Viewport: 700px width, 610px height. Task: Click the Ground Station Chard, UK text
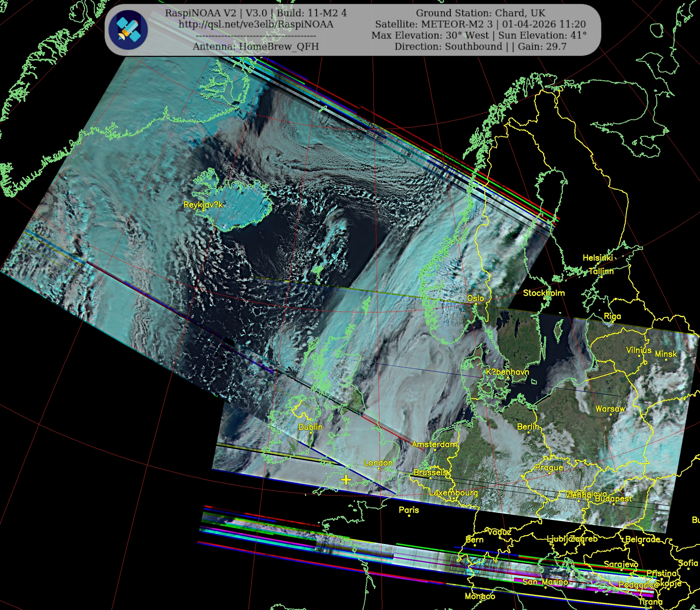[x=480, y=13]
